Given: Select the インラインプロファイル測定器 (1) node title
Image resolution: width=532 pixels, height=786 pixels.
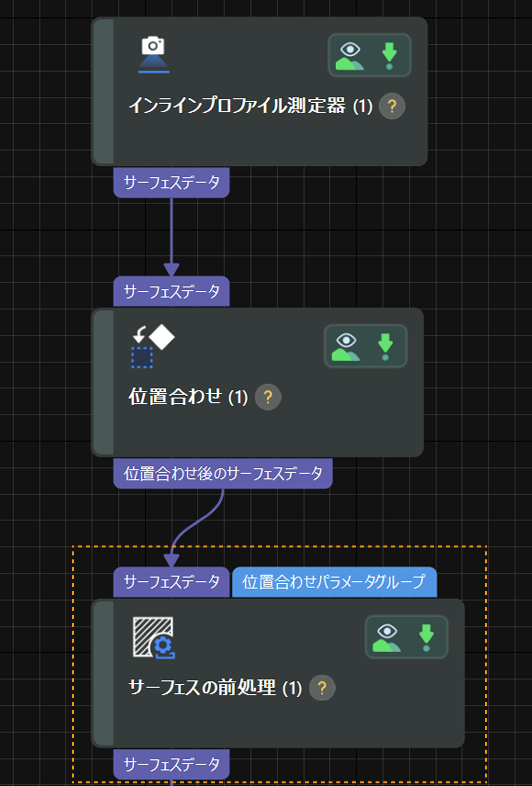Looking at the screenshot, I should pyautogui.click(x=250, y=106).
